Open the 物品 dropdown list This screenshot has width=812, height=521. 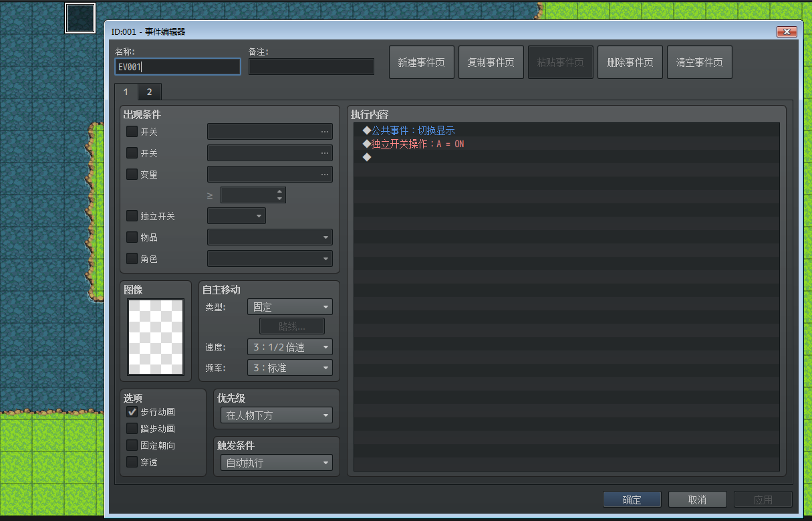(270, 237)
